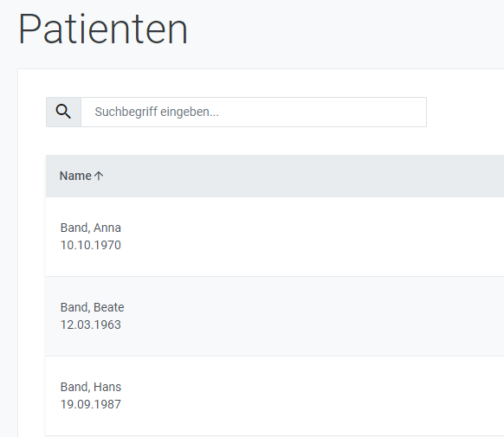Open patient Band, Beate
The width and height of the screenshot is (504, 437).
click(x=92, y=307)
